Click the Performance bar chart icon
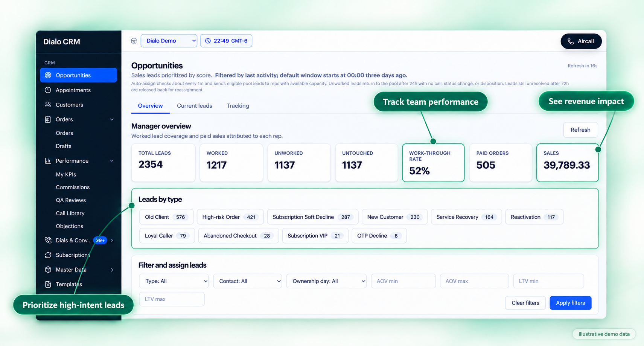Screen dimensions: 644x346 [x=48, y=161]
